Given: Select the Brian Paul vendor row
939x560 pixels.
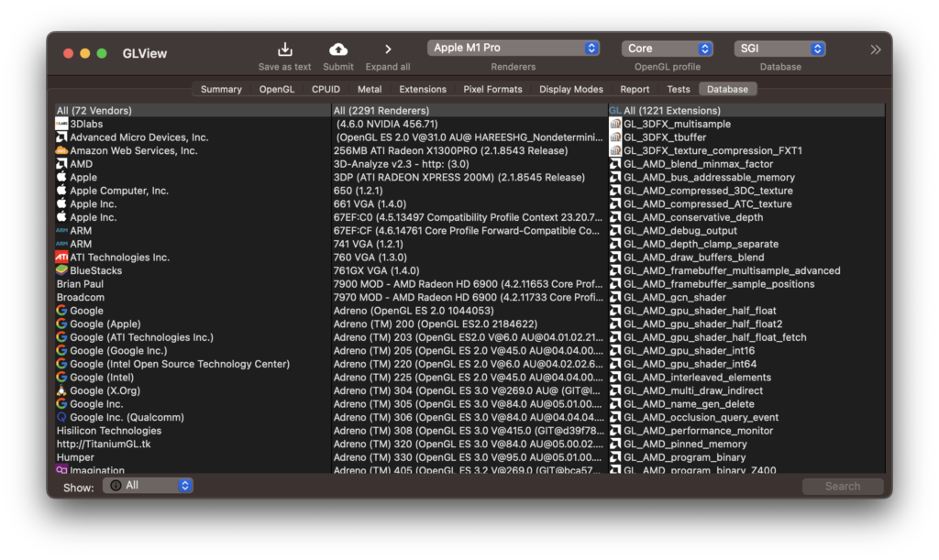Looking at the screenshot, I should tap(193, 283).
